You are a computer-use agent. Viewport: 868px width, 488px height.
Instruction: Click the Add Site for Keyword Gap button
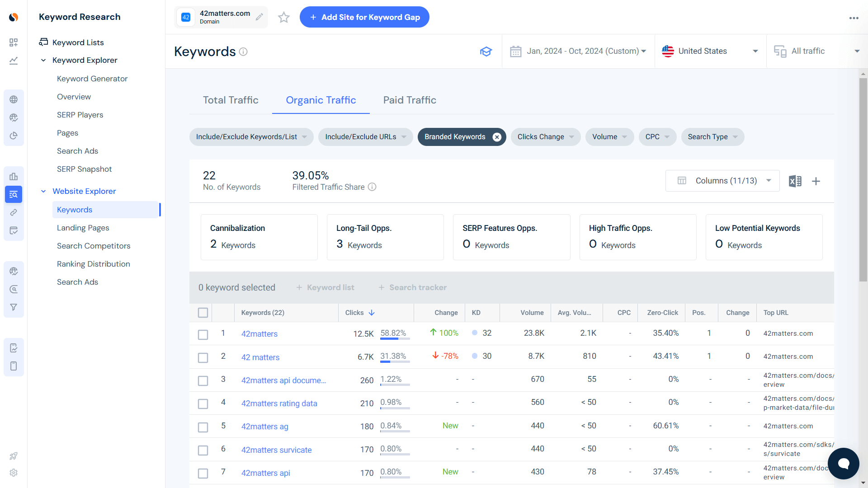pos(364,17)
